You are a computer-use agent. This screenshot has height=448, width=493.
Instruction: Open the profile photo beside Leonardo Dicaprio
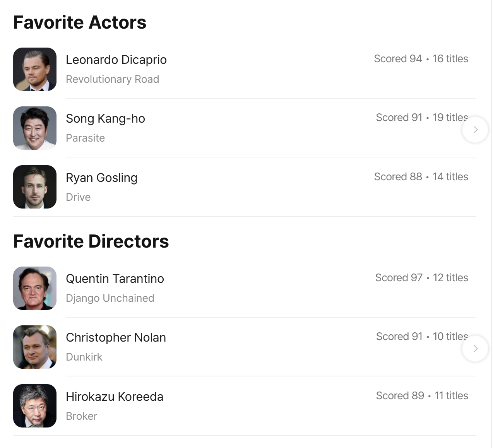[x=35, y=69]
